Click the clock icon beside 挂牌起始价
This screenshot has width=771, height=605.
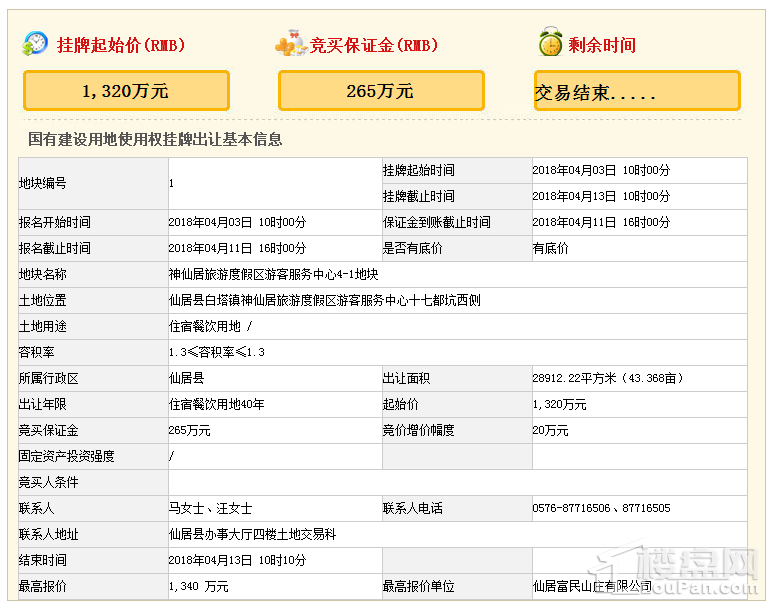tap(35, 44)
